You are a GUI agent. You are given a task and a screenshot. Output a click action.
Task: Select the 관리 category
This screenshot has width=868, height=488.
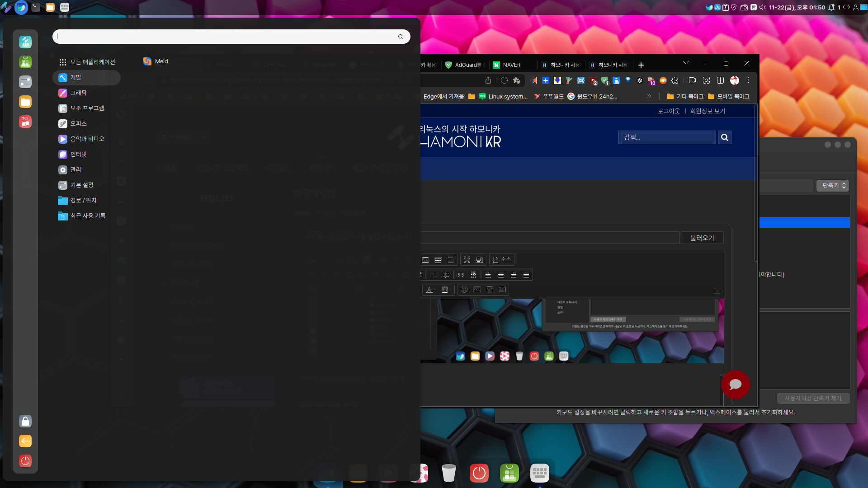pyautogui.click(x=87, y=170)
